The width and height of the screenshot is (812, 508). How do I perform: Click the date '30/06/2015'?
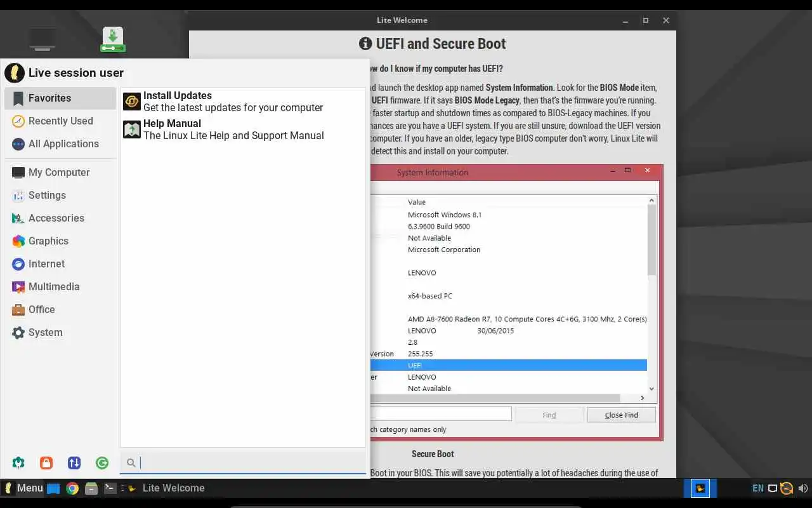495,331
